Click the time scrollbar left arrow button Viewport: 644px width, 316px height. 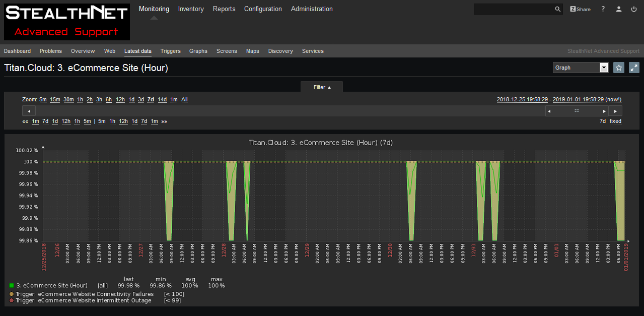coord(29,111)
